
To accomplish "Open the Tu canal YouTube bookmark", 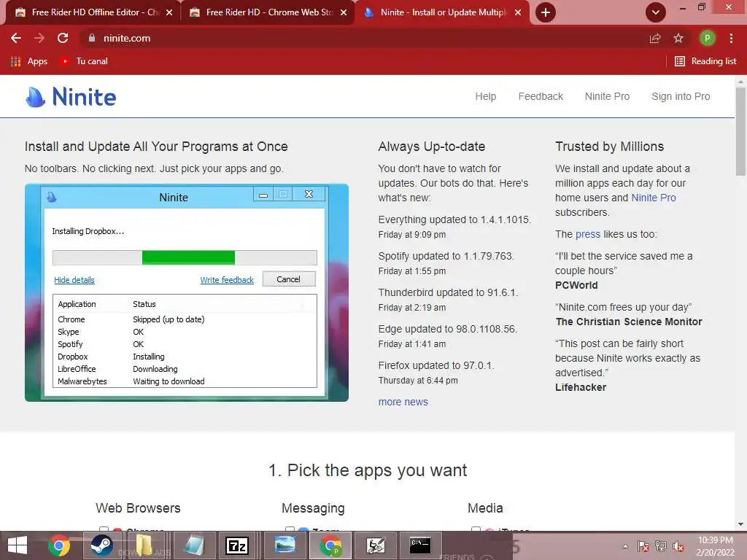I will click(x=84, y=61).
